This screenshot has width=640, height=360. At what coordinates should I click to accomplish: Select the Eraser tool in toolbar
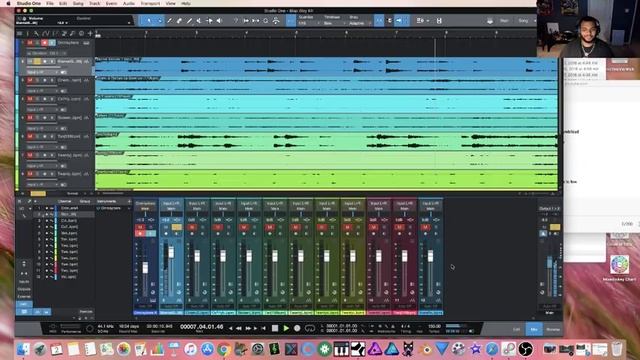[x=179, y=20]
